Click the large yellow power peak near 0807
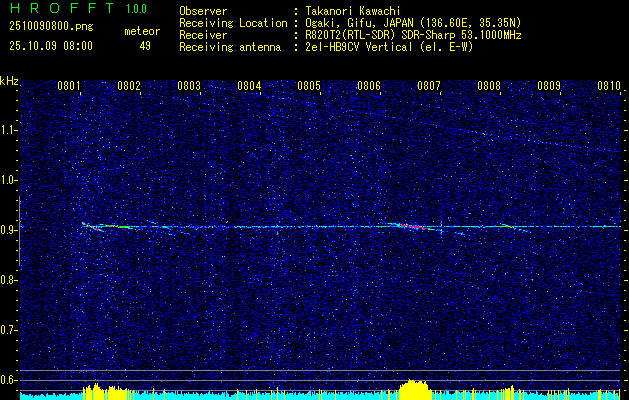Screen dimensions: 629x400 point(414,389)
